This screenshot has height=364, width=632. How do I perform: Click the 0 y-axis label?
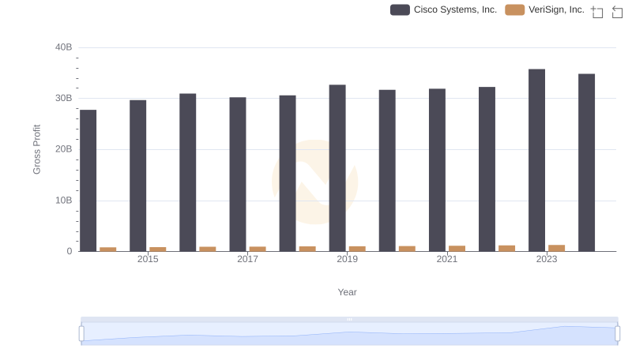(70, 251)
